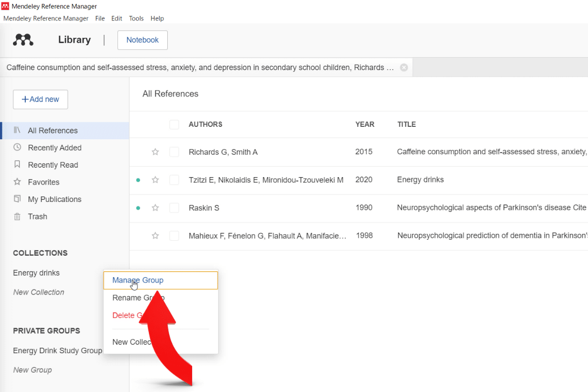Click the unread dot on Tzitzi E row

coord(138,180)
